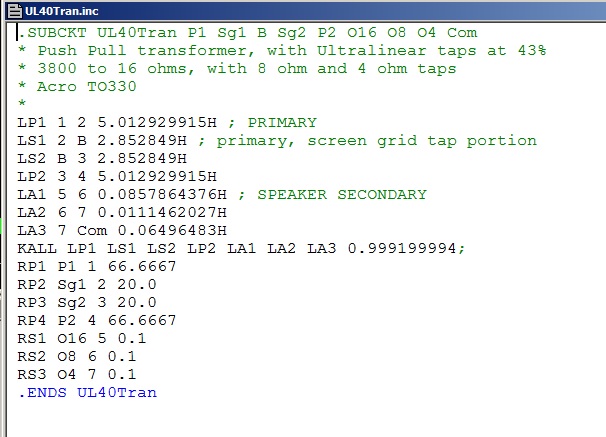Click the RS3 O4 7 0.1 line

(x=77, y=375)
